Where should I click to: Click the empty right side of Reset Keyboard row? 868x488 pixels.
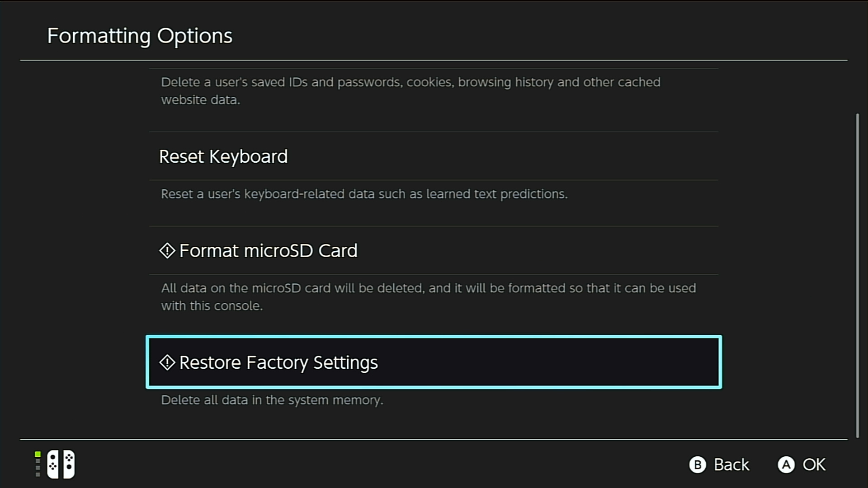point(588,157)
